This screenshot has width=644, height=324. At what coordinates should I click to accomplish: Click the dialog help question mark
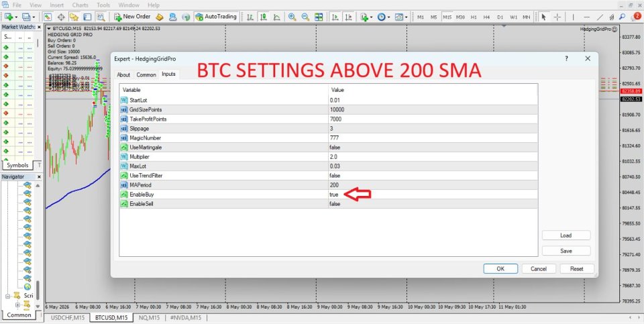tap(566, 59)
